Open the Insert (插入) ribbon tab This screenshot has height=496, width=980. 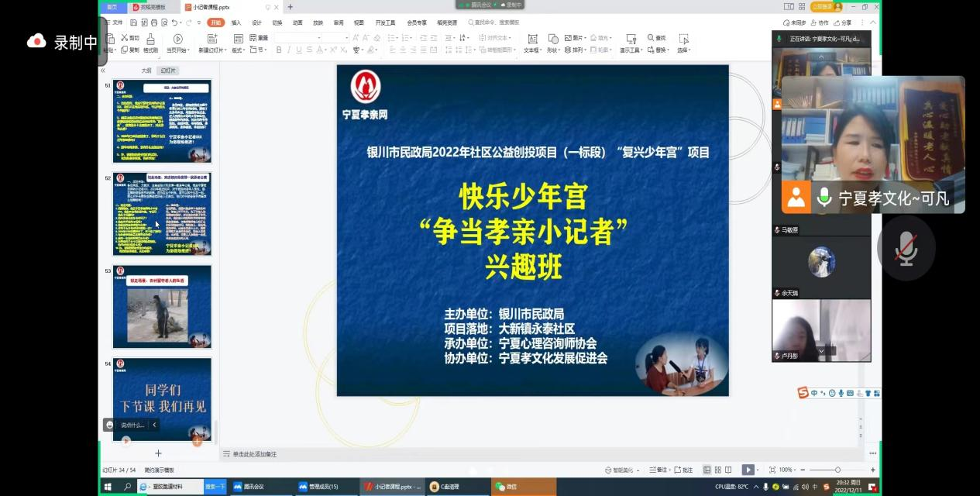(x=236, y=22)
